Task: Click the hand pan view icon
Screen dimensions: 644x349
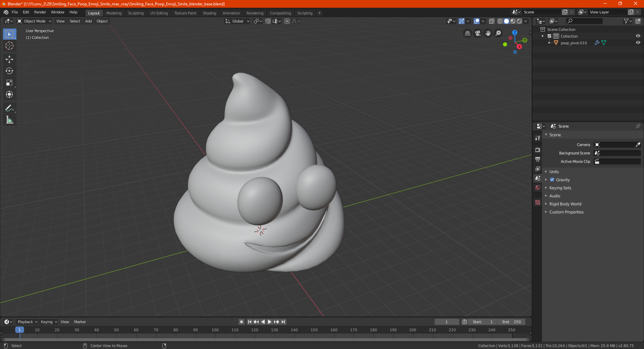Action: click(488, 33)
